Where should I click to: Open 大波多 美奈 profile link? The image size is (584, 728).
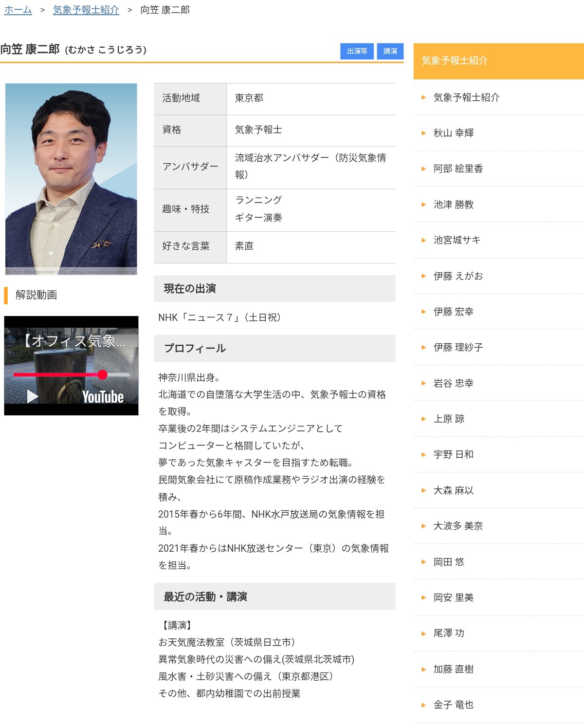tap(458, 526)
